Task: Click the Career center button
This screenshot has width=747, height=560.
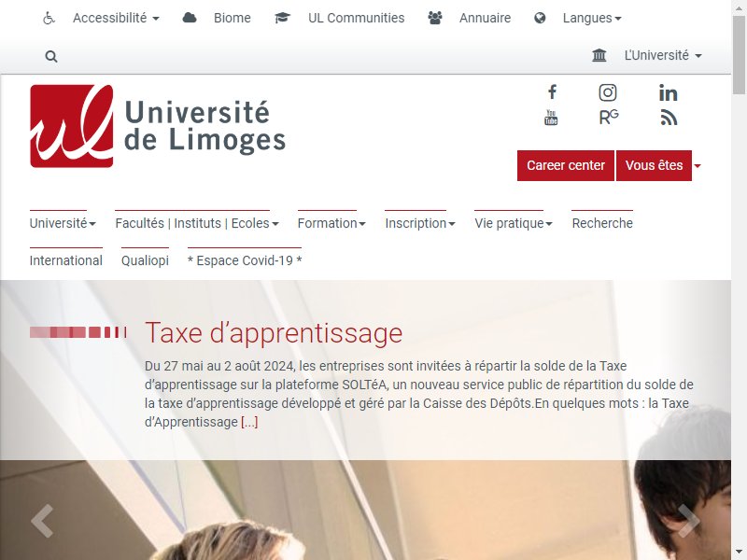Action: [x=566, y=166]
